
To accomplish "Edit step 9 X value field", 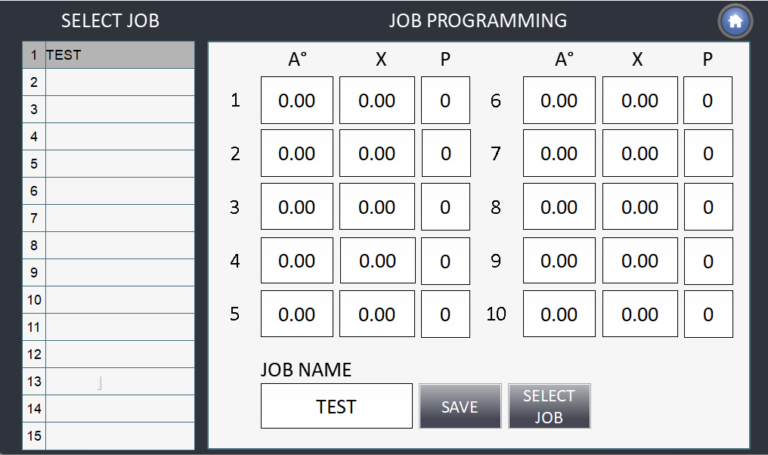I will click(x=640, y=261).
